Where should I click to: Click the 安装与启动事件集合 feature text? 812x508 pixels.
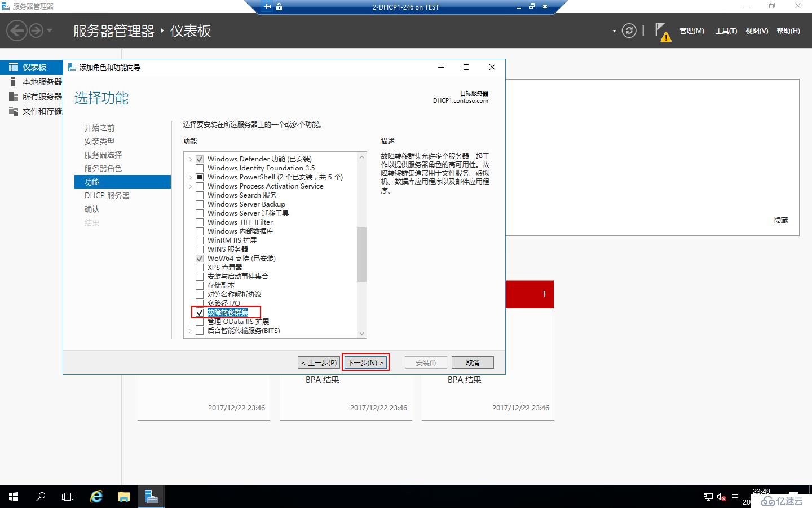point(238,277)
